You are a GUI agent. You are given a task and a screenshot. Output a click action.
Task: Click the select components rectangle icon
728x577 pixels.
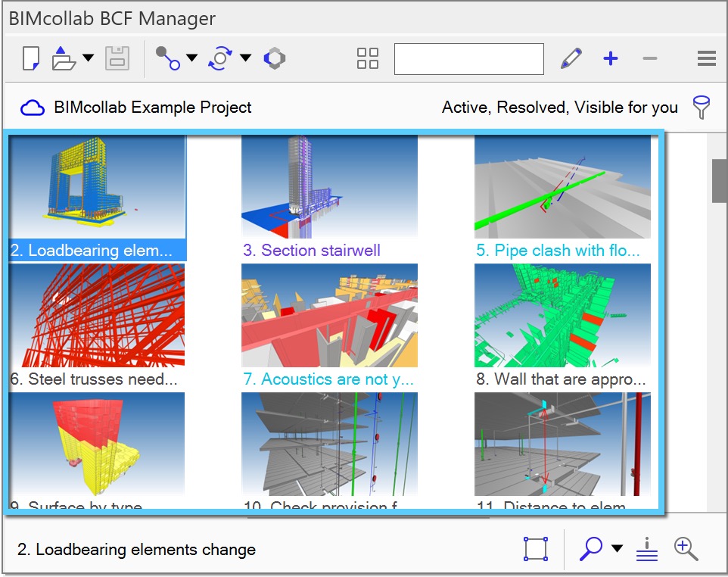click(536, 549)
